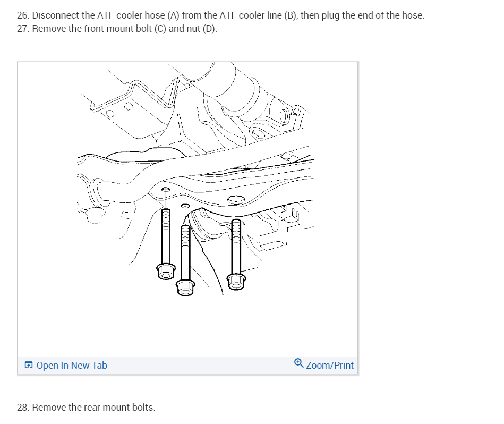This screenshot has height=424, width=504.
Task: Click the (A) label in step 26
Action: click(173, 15)
